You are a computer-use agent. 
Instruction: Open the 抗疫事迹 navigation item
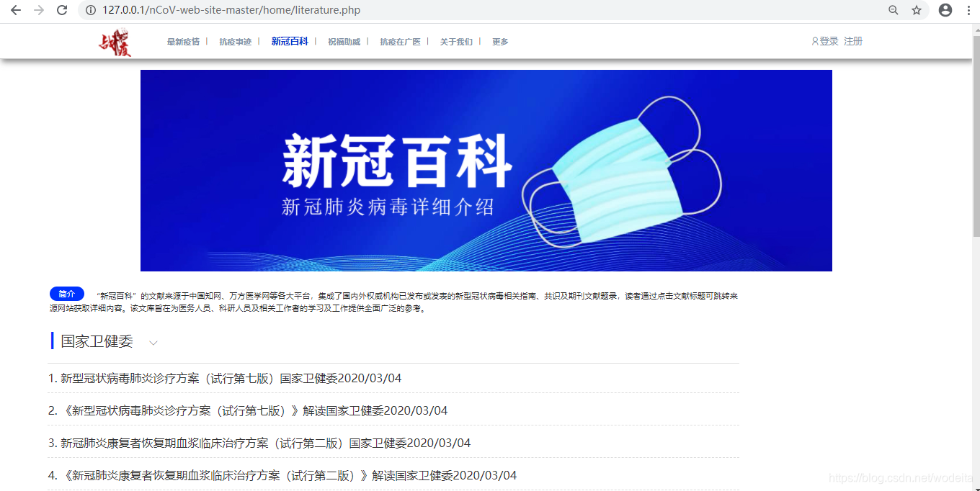coord(236,42)
